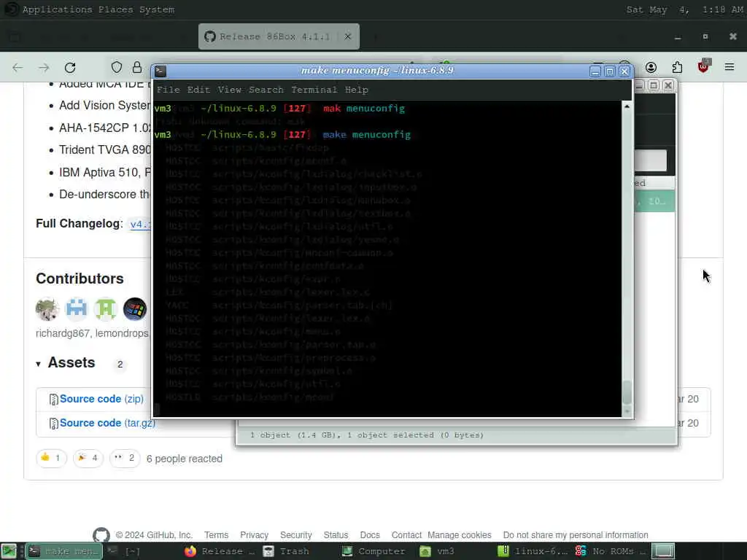
Task: Open the terminal File menu
Action: point(169,90)
